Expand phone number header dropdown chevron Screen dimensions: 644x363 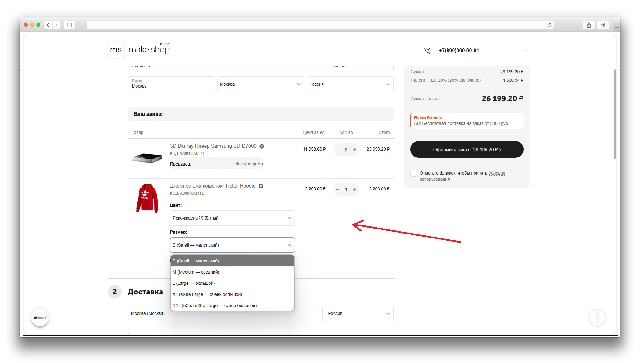pos(525,51)
